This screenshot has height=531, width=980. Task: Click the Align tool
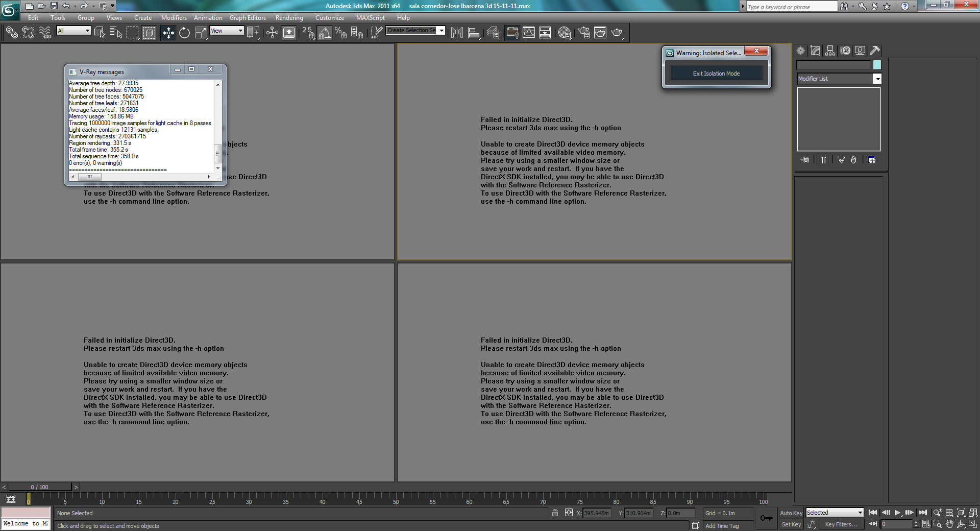[x=474, y=33]
